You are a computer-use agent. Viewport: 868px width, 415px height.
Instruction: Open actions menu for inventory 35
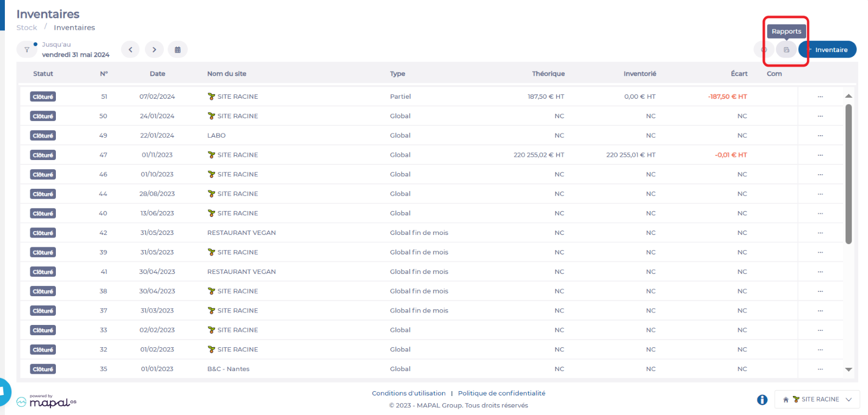pos(820,369)
